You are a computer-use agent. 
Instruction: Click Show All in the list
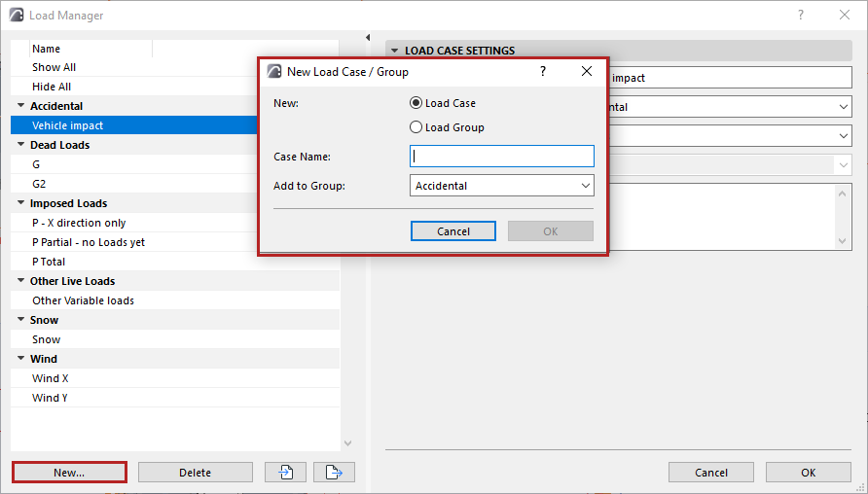[x=54, y=67]
